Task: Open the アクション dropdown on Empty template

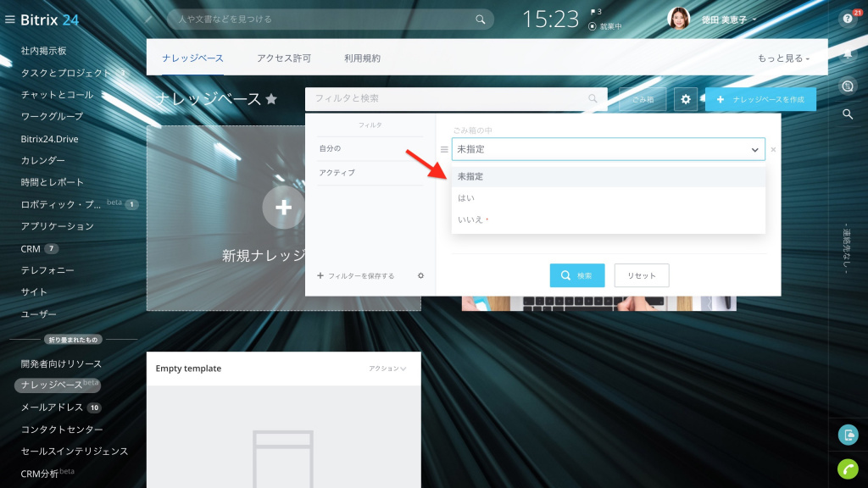Action: [387, 369]
